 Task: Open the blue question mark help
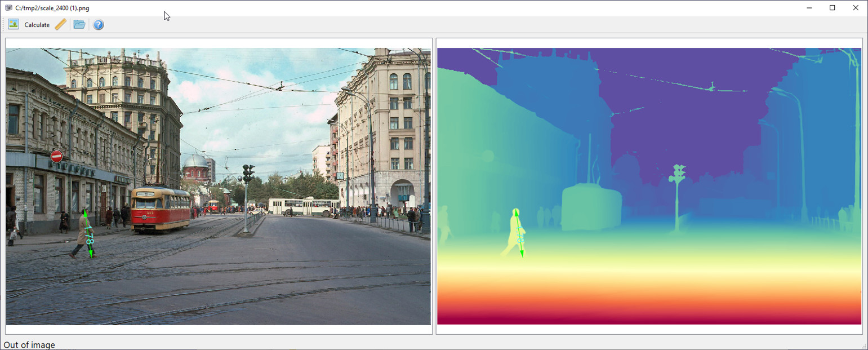(x=99, y=24)
